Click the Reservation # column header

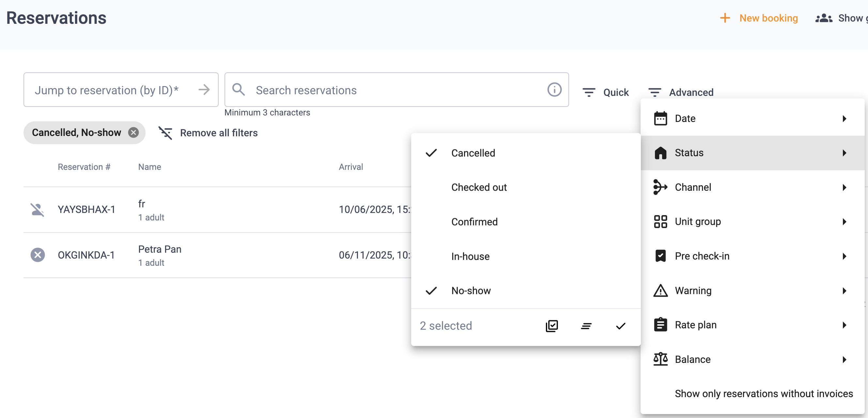[x=84, y=167]
